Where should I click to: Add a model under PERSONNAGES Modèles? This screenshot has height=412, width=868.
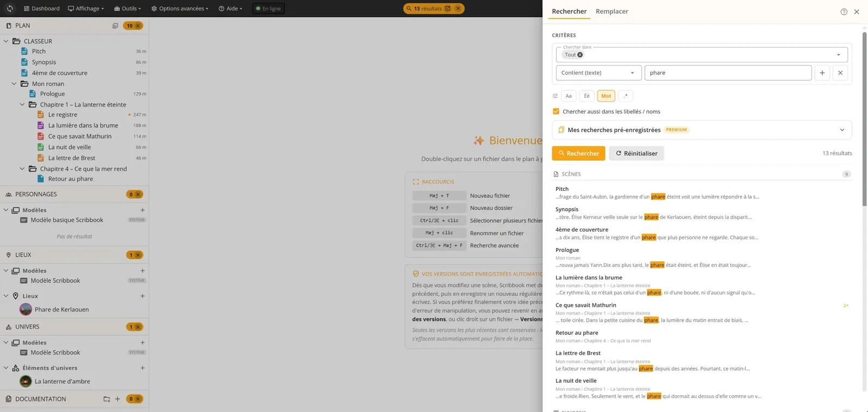143,210
